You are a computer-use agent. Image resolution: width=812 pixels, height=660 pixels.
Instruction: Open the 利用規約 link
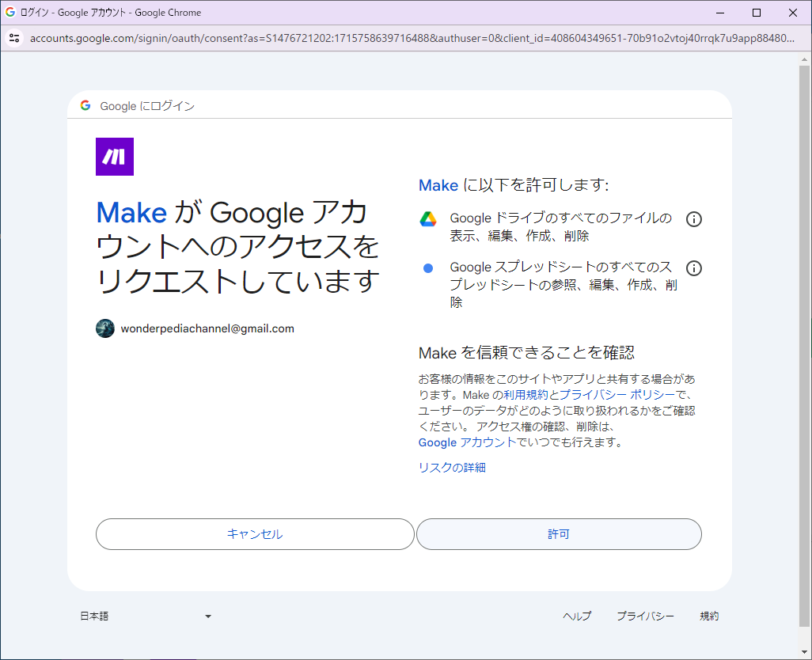(526, 395)
